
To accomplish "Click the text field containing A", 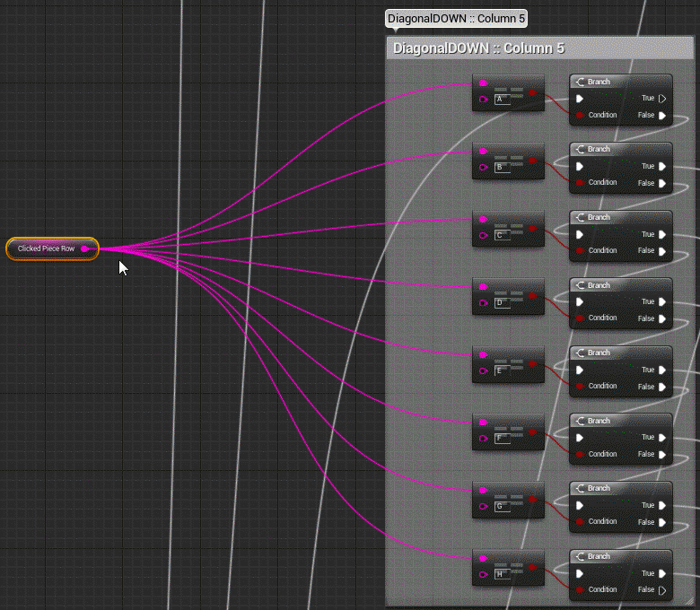I will (503, 100).
